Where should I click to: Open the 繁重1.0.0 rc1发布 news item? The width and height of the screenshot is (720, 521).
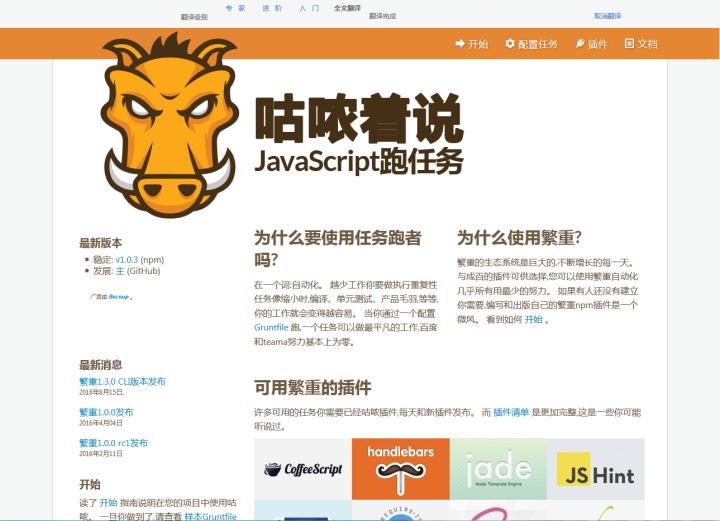pyautogui.click(x=113, y=443)
